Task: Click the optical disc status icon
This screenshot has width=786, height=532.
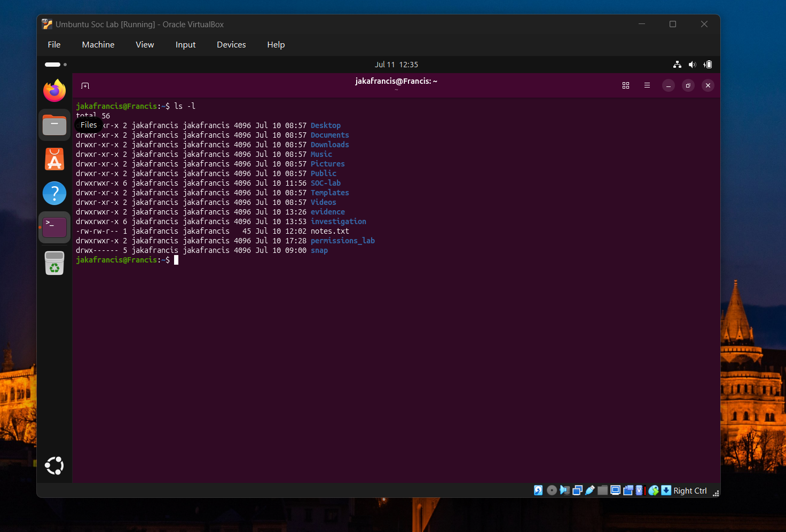Action: [x=552, y=490]
